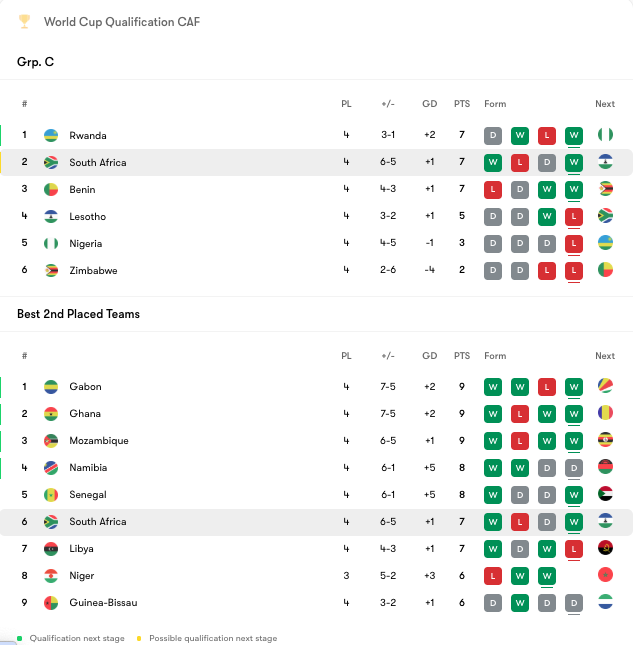The width and height of the screenshot is (633, 645).
Task: Click Niger's next opponent flag icon
Action: point(605,576)
